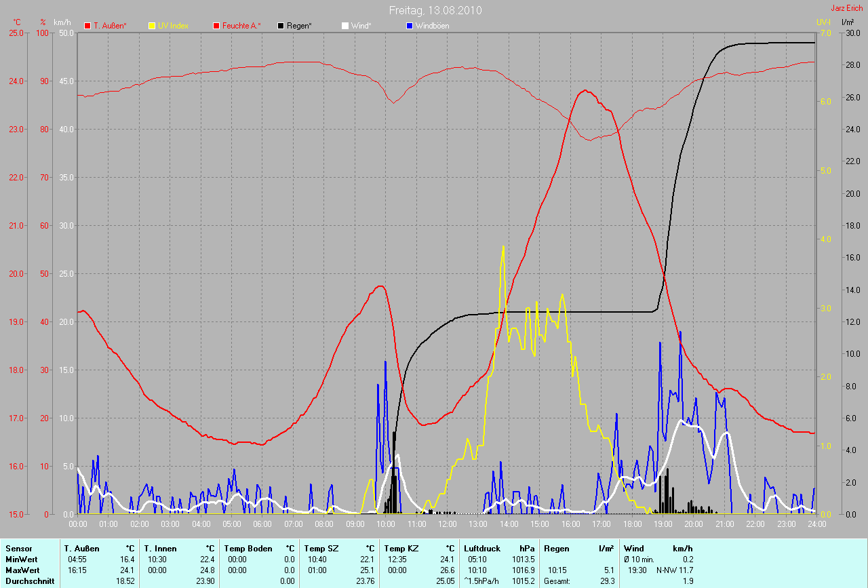Select the T. Innen column header
Viewport: 868px width, 588px height.
tap(160, 548)
